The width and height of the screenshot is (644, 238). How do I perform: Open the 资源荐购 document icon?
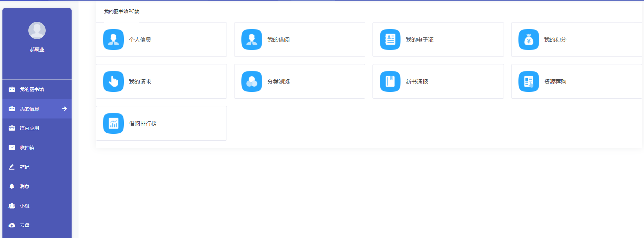(528, 81)
